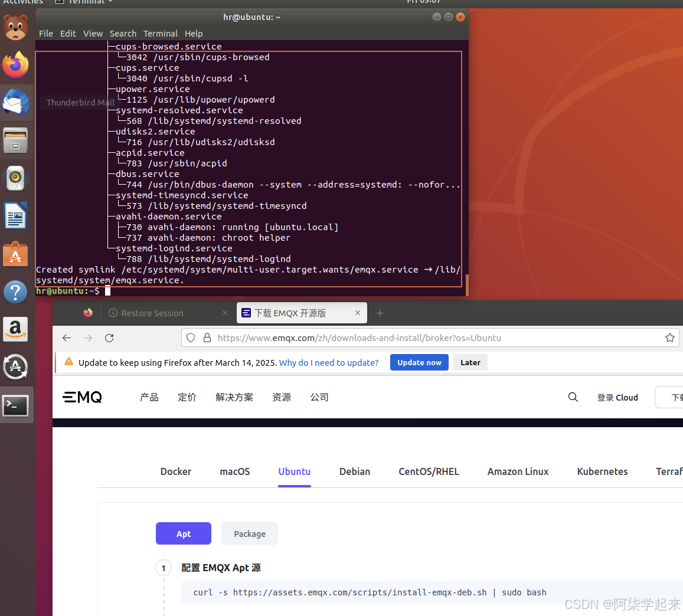683x616 pixels.
Task: Click Update now in Firefox banner
Action: coord(419,362)
